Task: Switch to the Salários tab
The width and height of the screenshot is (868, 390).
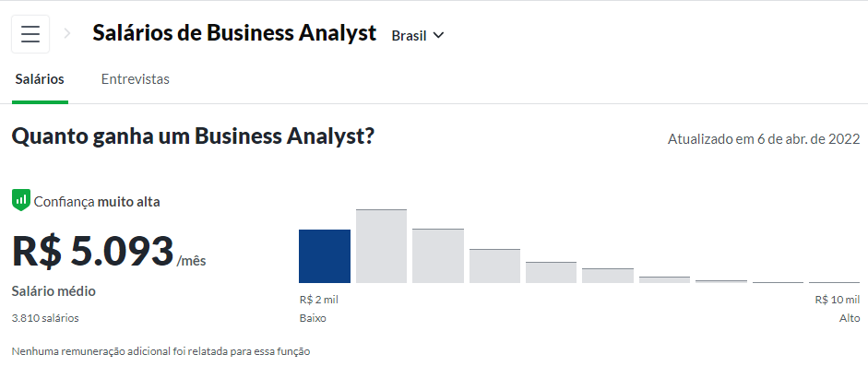Action: (40, 79)
